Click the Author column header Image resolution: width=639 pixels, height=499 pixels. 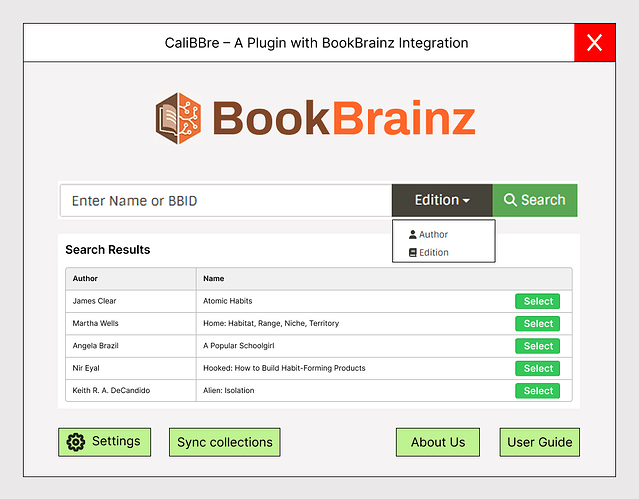pos(131,279)
